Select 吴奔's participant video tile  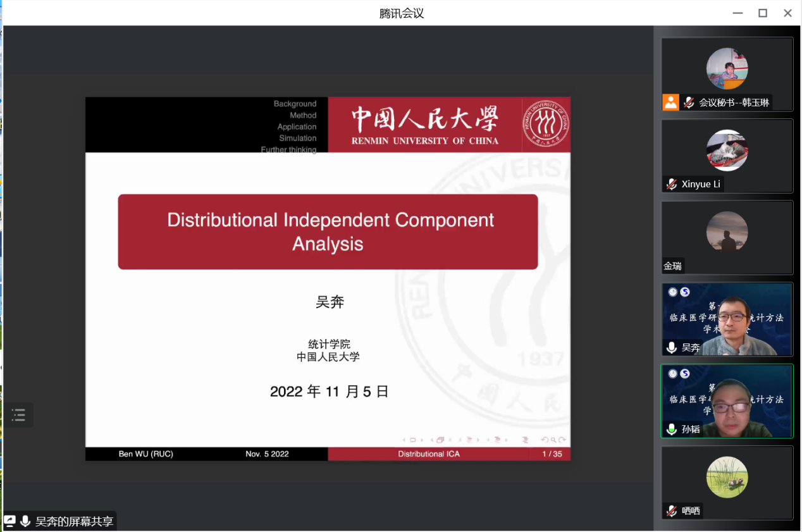coord(727,319)
